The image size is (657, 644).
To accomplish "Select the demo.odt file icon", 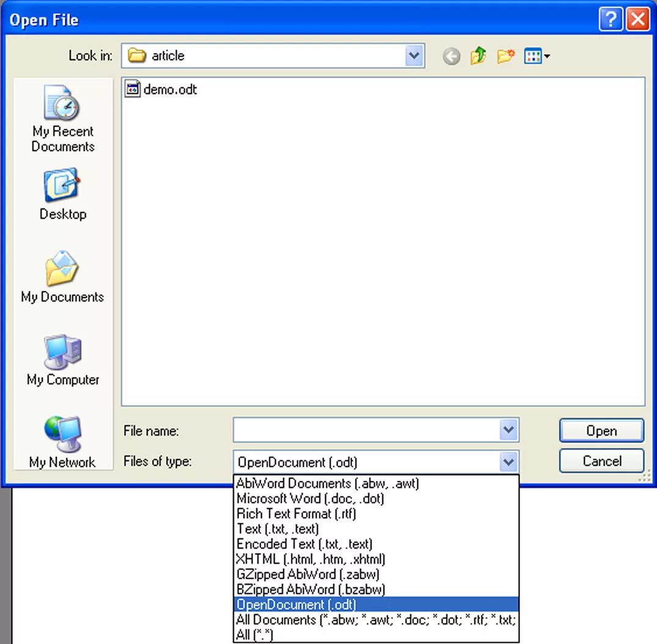I will coord(133,89).
